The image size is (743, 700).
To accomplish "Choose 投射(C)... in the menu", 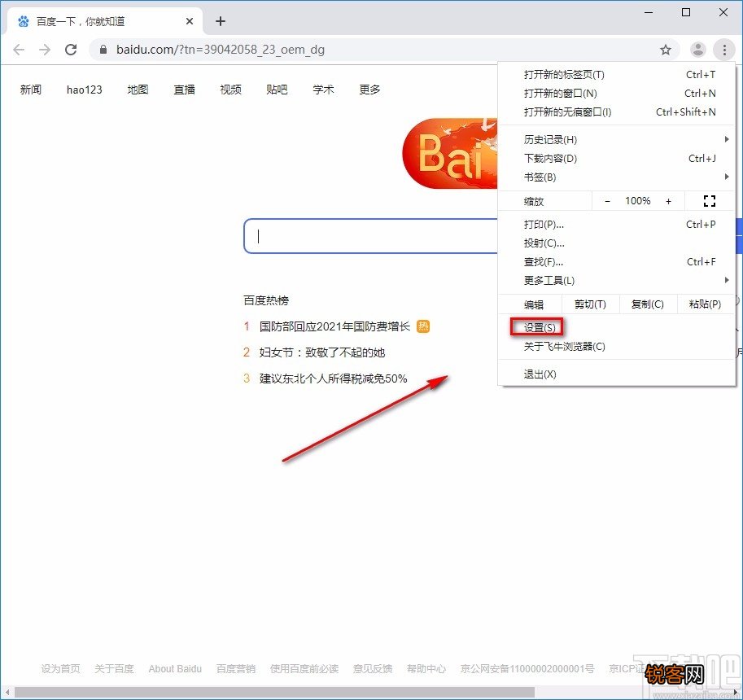I will [617, 243].
